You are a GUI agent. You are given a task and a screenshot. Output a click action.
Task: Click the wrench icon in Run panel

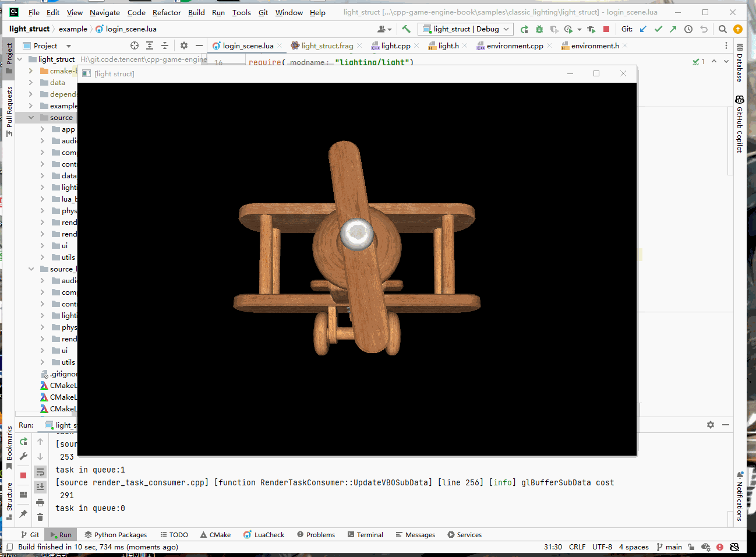point(23,456)
